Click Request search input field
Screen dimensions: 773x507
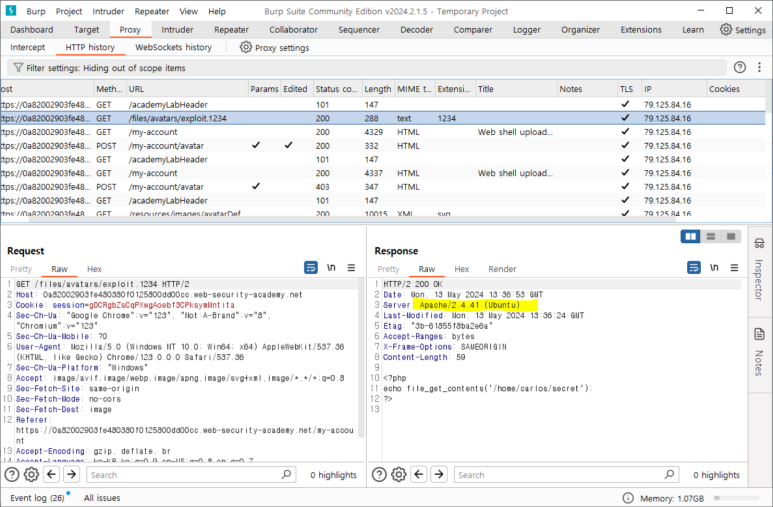[191, 474]
